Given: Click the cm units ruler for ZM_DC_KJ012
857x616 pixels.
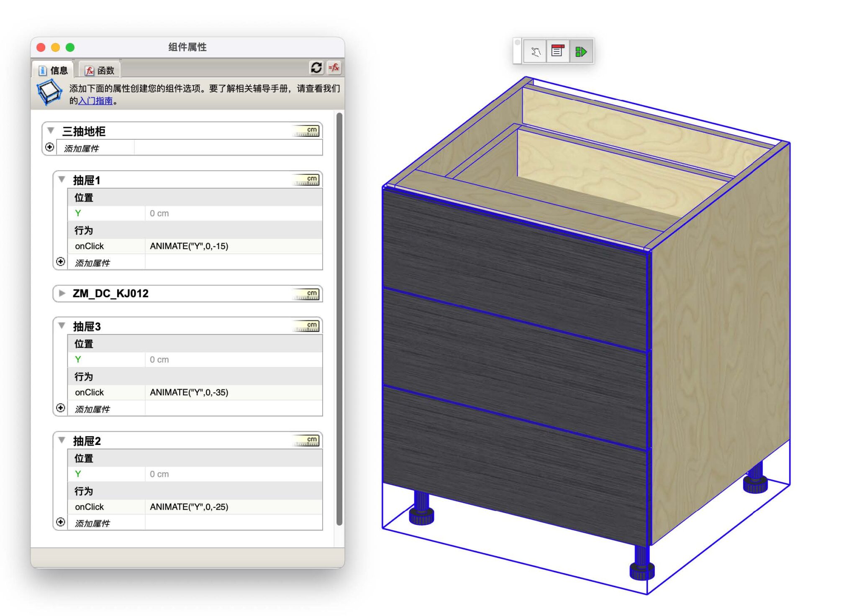Looking at the screenshot, I should coord(307,294).
